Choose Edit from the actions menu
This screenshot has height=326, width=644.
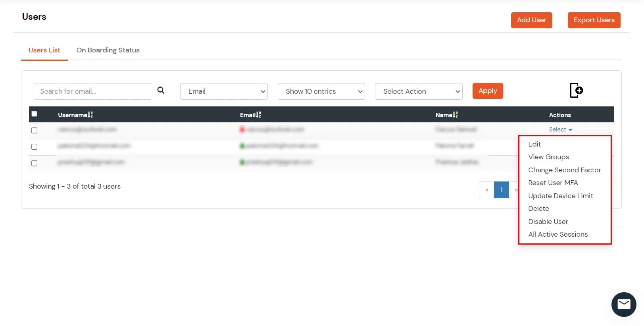(x=534, y=144)
